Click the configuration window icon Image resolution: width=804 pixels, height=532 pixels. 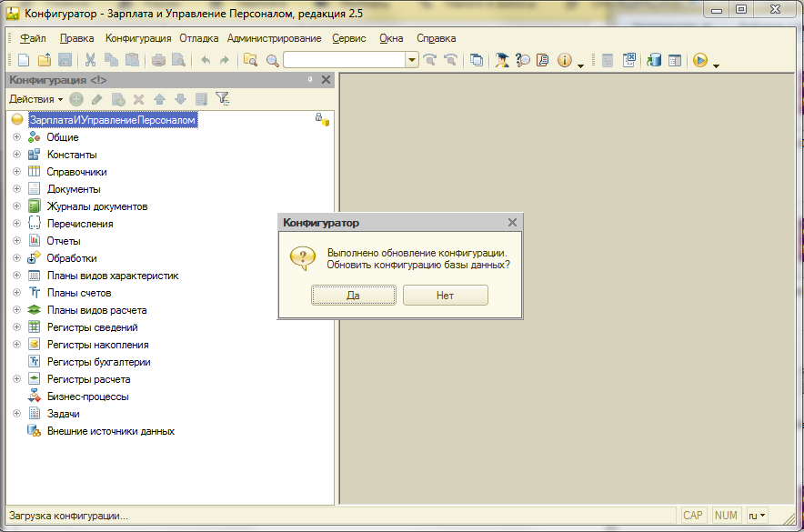pyautogui.click(x=675, y=60)
